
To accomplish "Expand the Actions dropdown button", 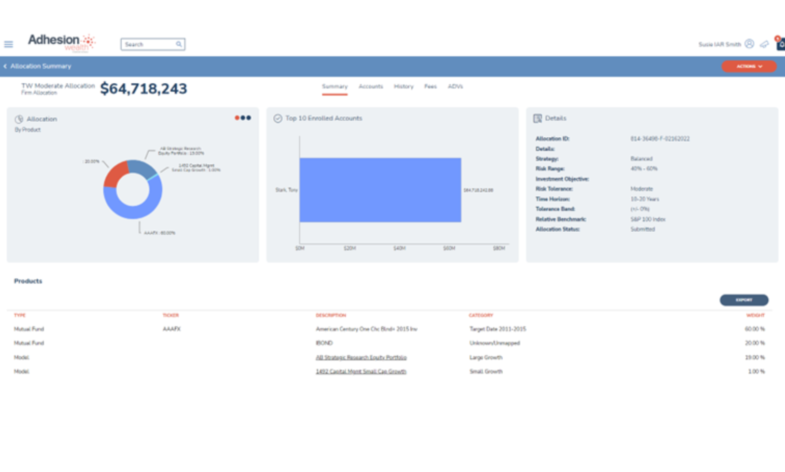I will pyautogui.click(x=748, y=66).
